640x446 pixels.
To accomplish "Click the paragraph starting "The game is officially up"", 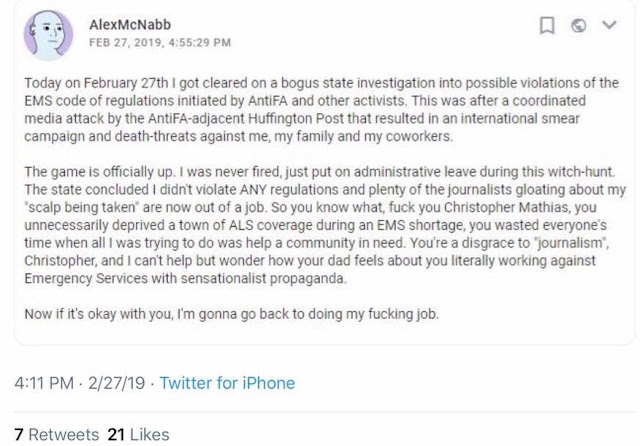I will click(325, 225).
